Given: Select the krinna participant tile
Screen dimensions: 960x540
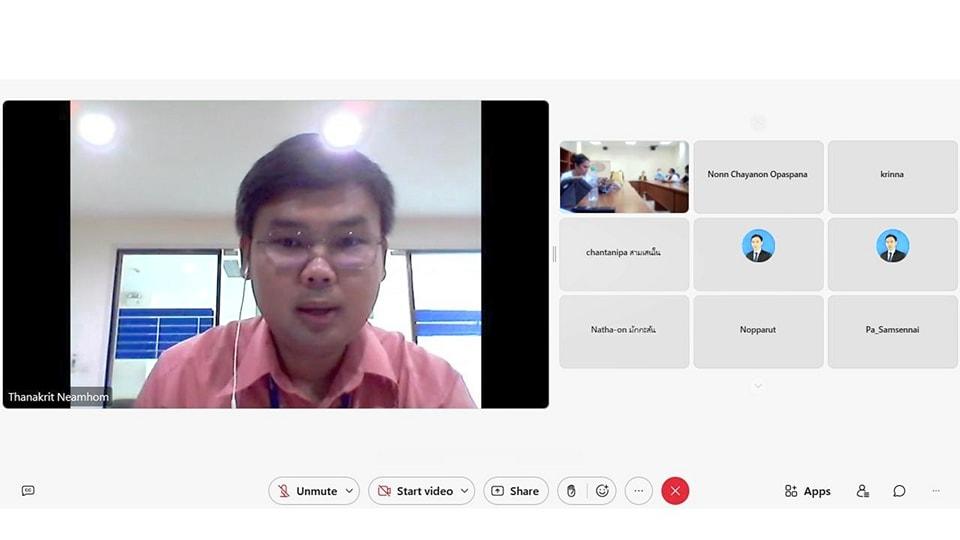Looking at the screenshot, I should tap(892, 177).
